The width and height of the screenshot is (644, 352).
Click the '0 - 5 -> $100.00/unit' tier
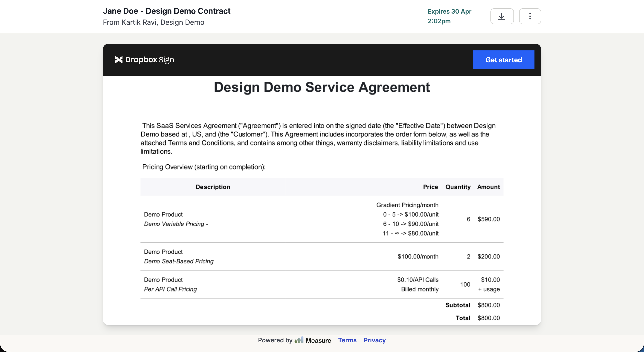pyautogui.click(x=411, y=214)
